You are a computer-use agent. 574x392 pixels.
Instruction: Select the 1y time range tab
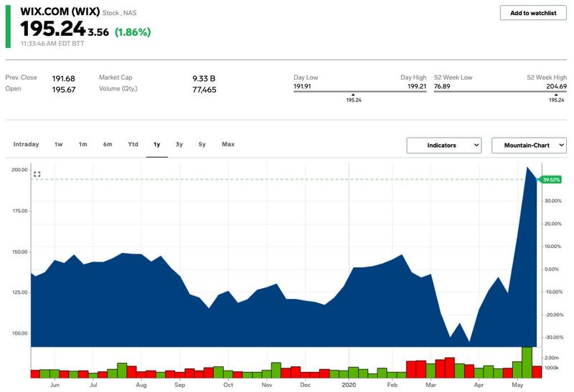156,145
